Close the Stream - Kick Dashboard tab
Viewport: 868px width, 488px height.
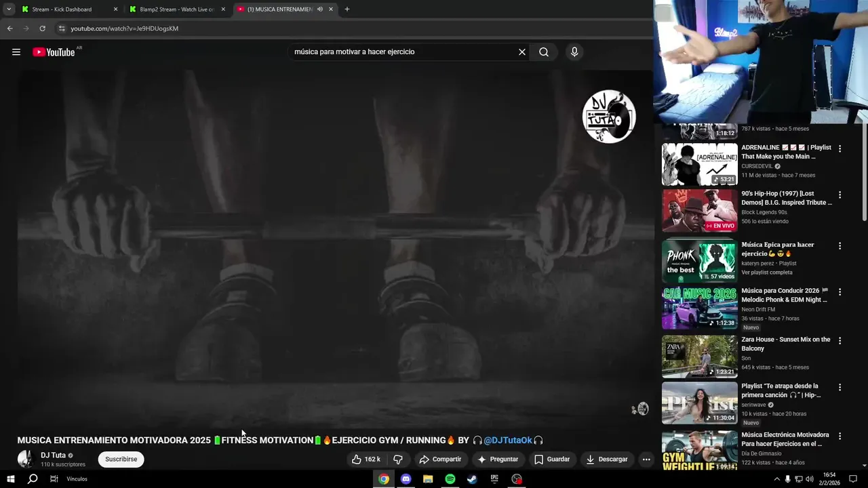pos(115,9)
